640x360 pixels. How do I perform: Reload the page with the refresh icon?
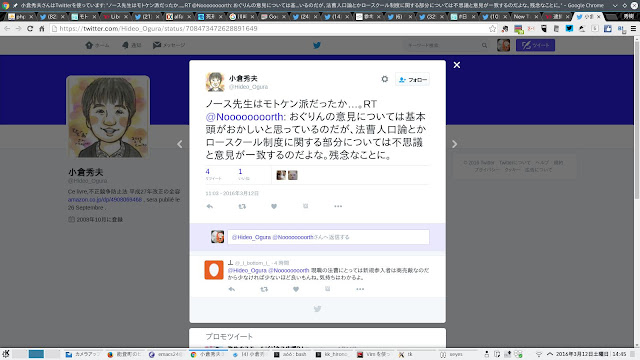[30, 29]
